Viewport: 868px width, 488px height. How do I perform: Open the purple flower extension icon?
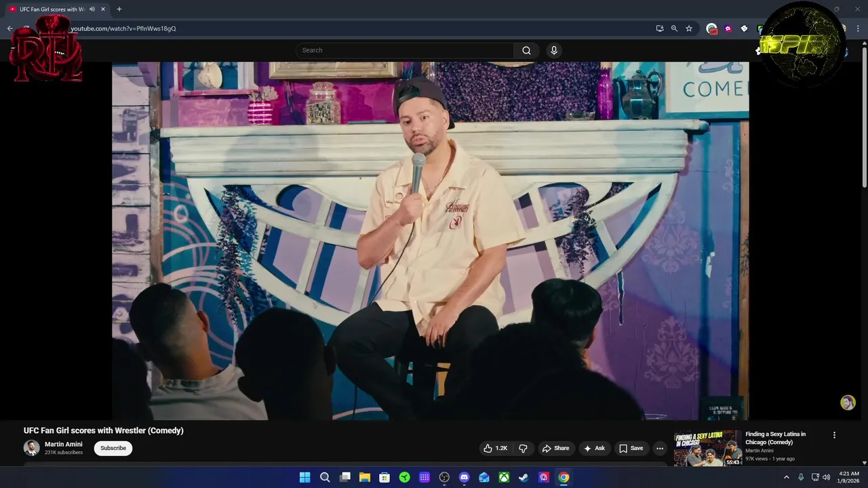(728, 28)
